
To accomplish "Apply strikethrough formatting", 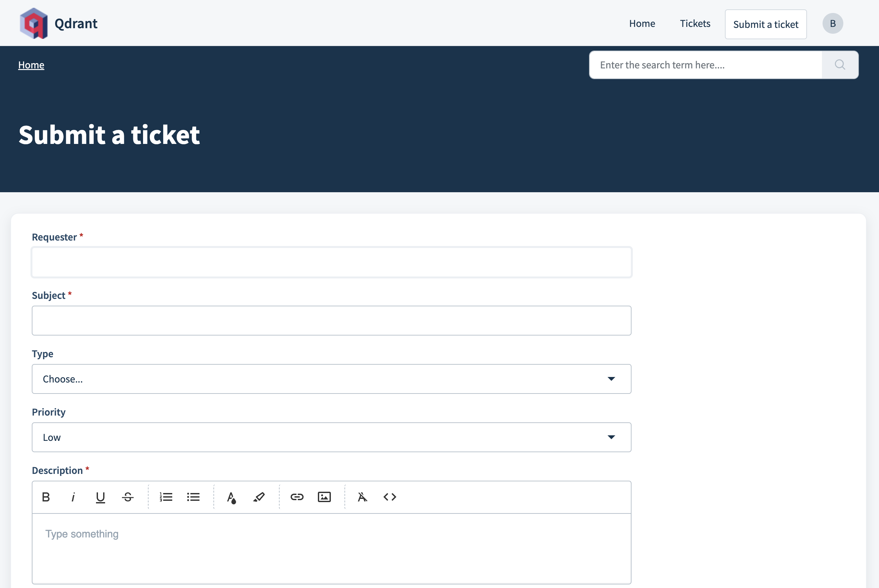I will pyautogui.click(x=127, y=497).
